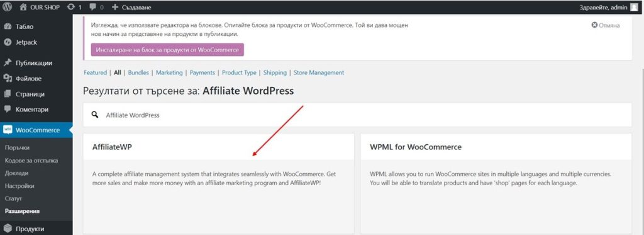Open comments bubble icon in admin bar
The height and width of the screenshot is (235, 644).
(93, 7)
